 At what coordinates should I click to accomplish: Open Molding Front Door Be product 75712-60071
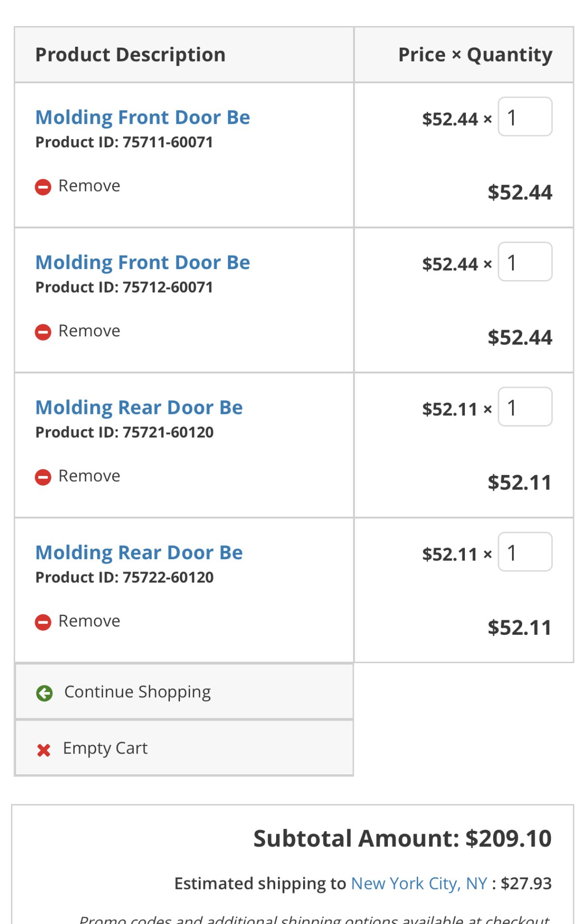[143, 263]
